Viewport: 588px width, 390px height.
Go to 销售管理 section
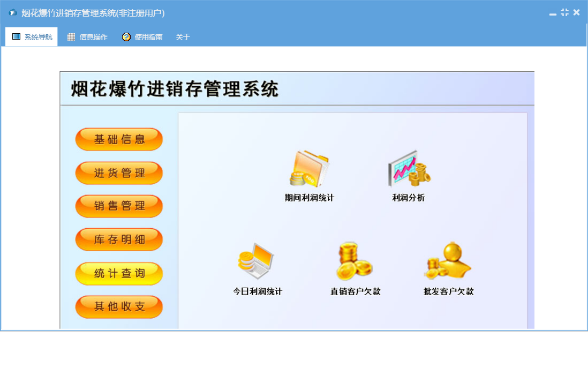[119, 206]
